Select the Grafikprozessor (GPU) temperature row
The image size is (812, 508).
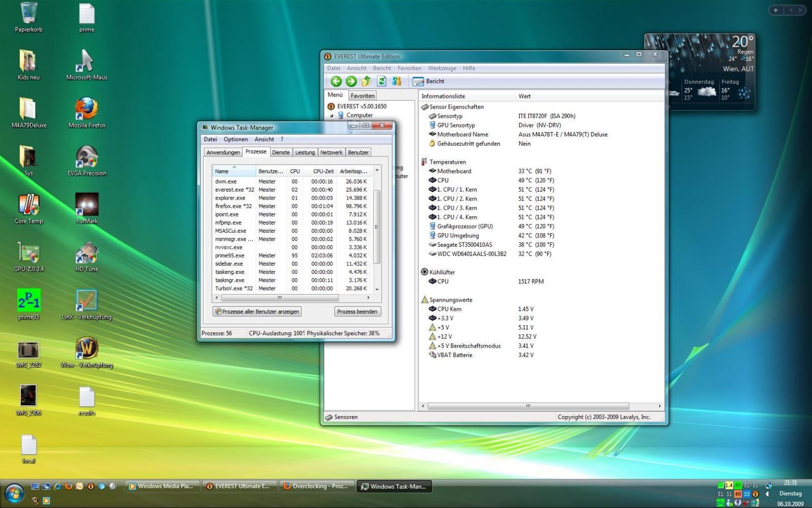point(540,226)
